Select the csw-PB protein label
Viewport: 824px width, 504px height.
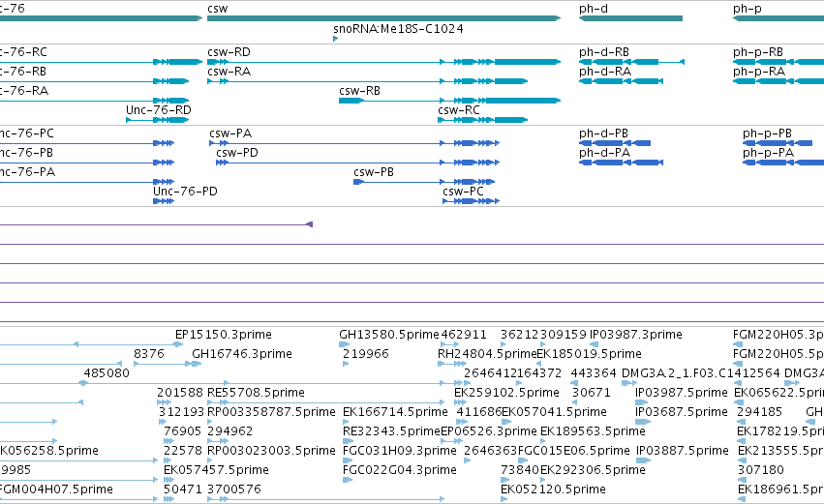pos(374,172)
